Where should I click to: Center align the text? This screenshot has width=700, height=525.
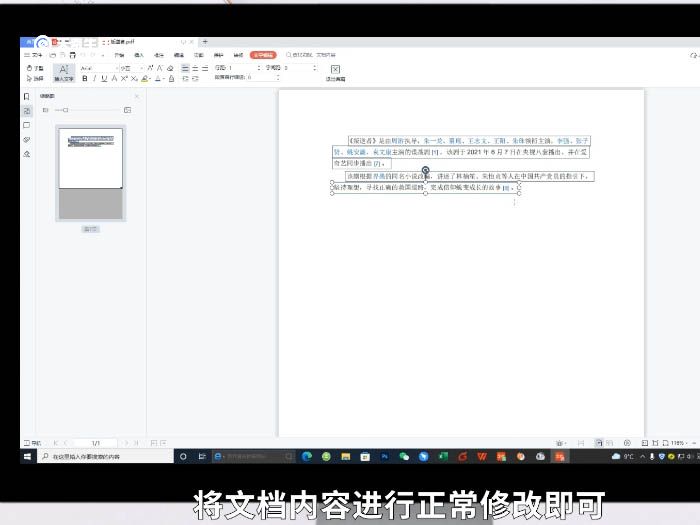pyautogui.click(x=195, y=68)
